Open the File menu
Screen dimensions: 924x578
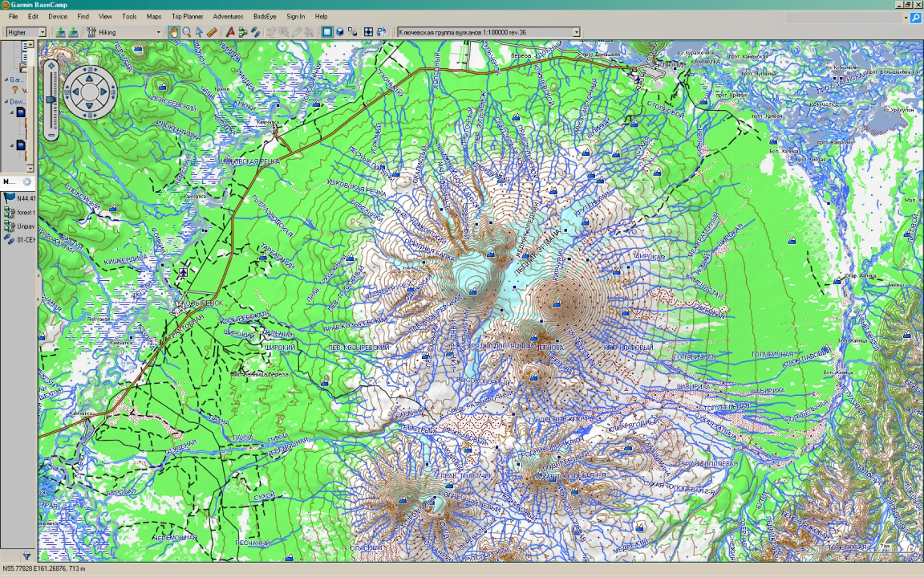13,17
